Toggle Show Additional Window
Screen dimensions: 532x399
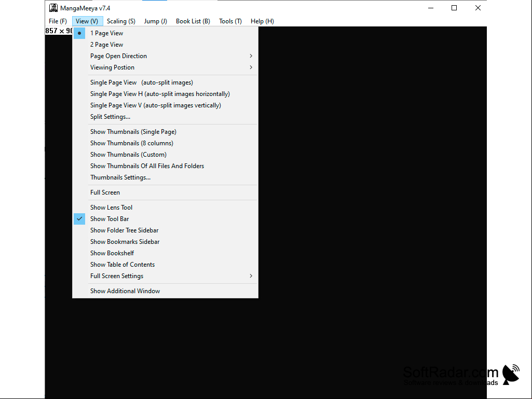coord(165,291)
